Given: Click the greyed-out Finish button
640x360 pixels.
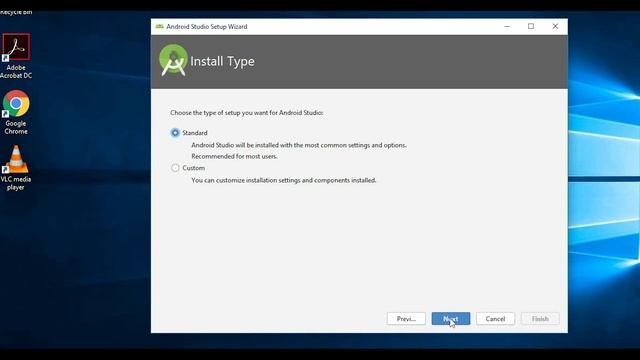Looking at the screenshot, I should click(x=540, y=319).
